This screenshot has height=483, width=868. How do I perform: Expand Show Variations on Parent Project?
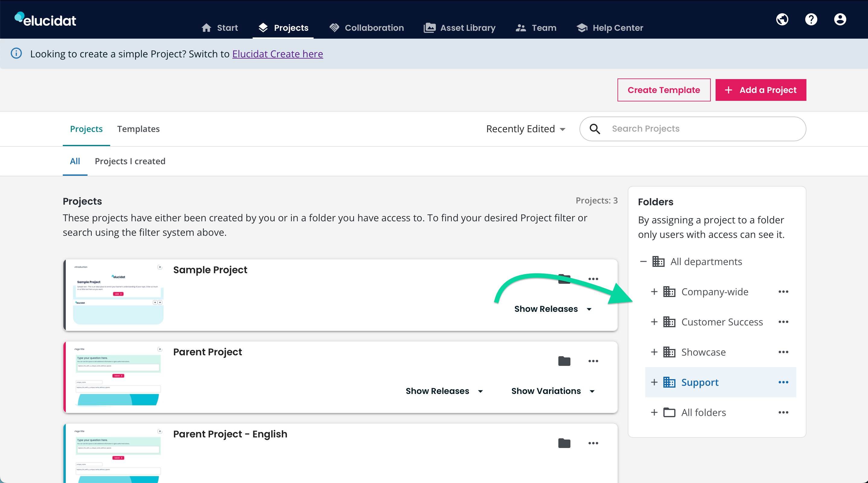click(x=553, y=391)
